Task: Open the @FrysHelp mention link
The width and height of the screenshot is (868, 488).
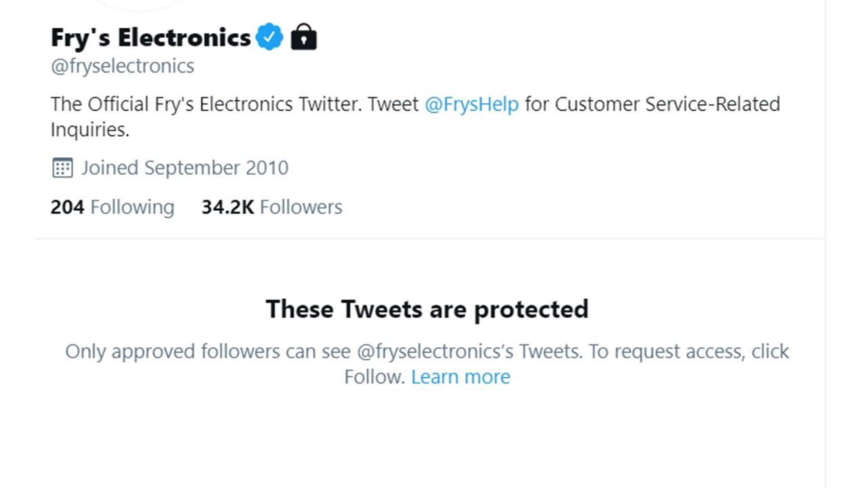Action: pyautogui.click(x=472, y=104)
